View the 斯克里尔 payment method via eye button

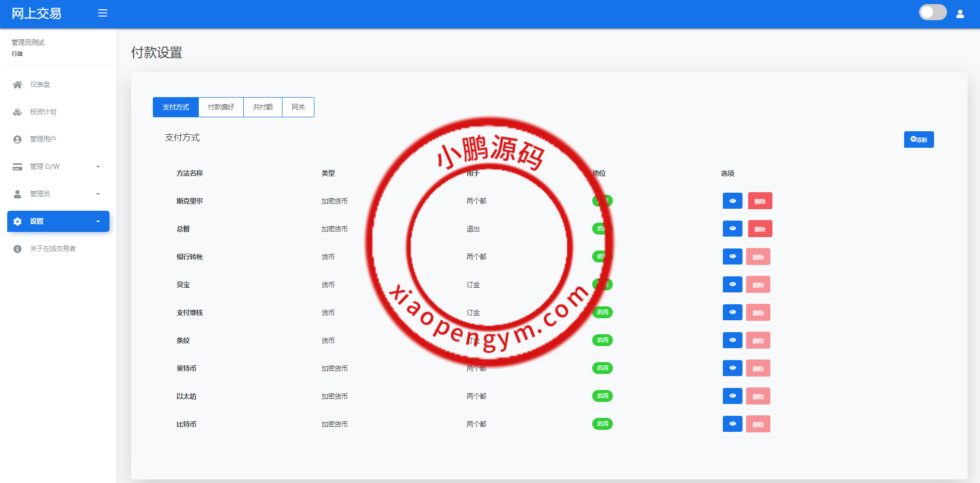[732, 201]
